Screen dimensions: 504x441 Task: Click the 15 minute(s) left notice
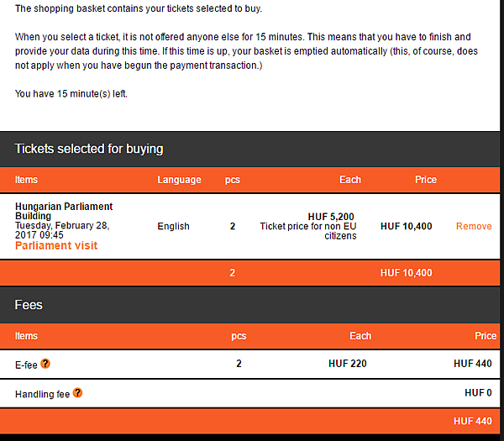[x=71, y=93]
